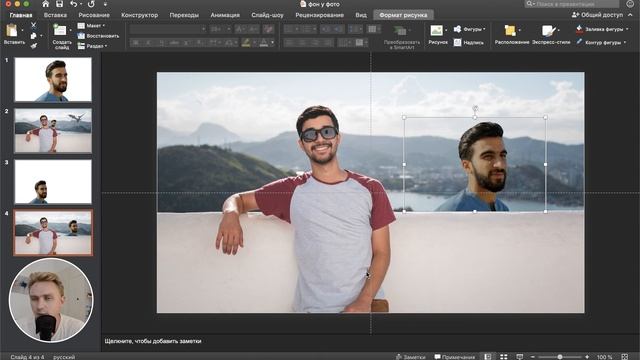Image resolution: width=640 pixels, height=360 pixels.
Task: Select the bearded man picture on slide
Action: [x=475, y=164]
